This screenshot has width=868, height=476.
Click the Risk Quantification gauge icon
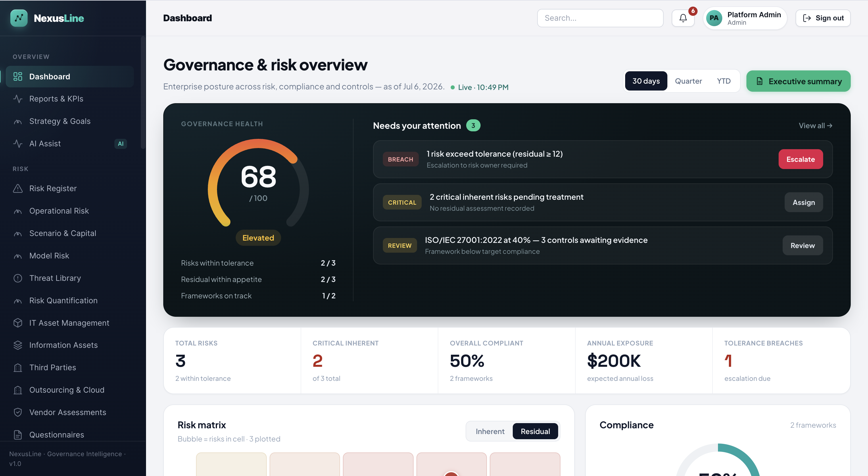18,300
